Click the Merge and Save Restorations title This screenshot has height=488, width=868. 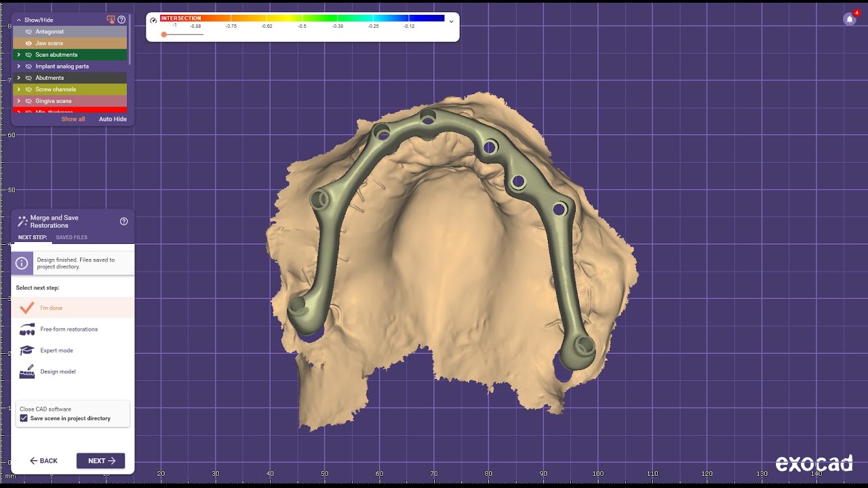tap(54, 222)
